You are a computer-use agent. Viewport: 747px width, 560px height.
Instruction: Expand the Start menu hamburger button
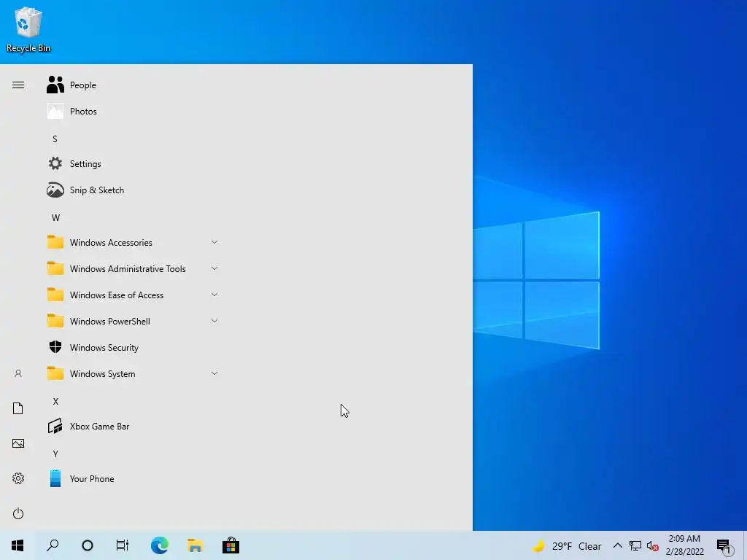[18, 85]
